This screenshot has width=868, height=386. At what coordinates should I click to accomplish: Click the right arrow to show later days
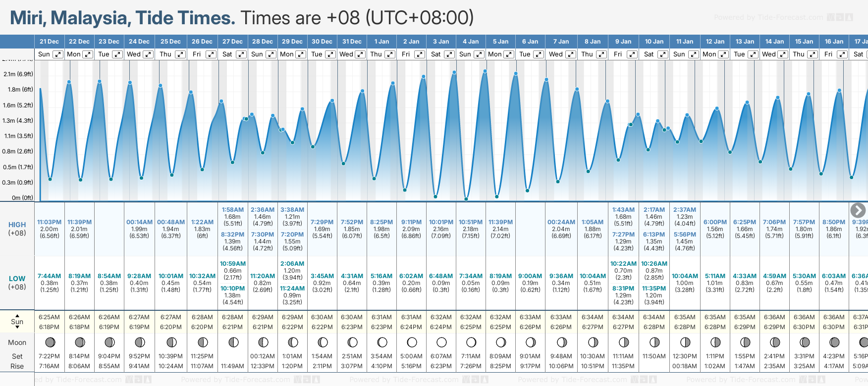pyautogui.click(x=858, y=210)
